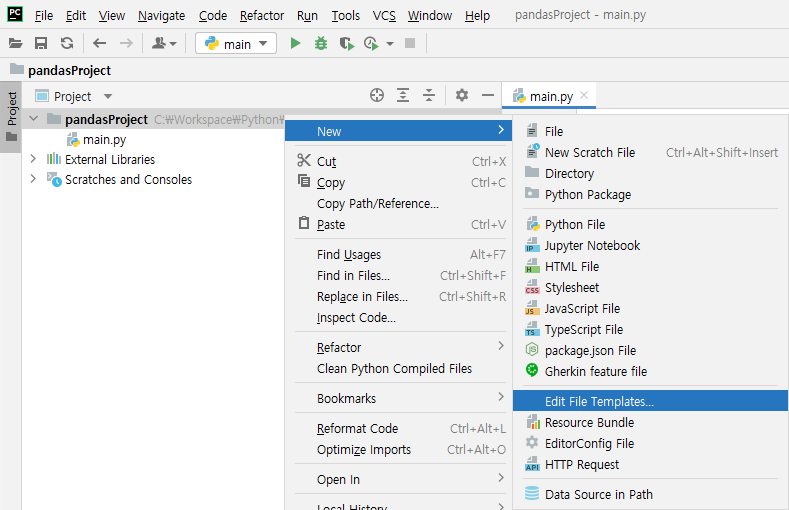Viewport: 789px width, 510px height.
Task: Expand the Bookmarks submenu
Action: point(401,398)
